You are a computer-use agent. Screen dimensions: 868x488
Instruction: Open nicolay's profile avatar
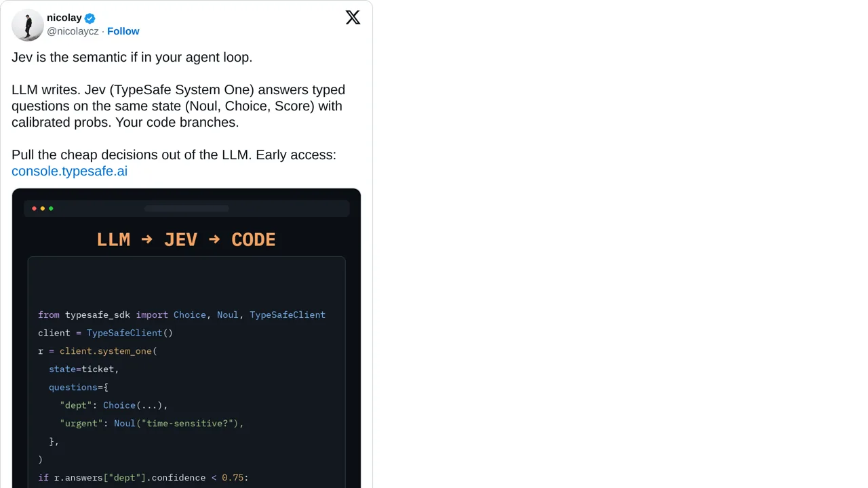pos(28,25)
